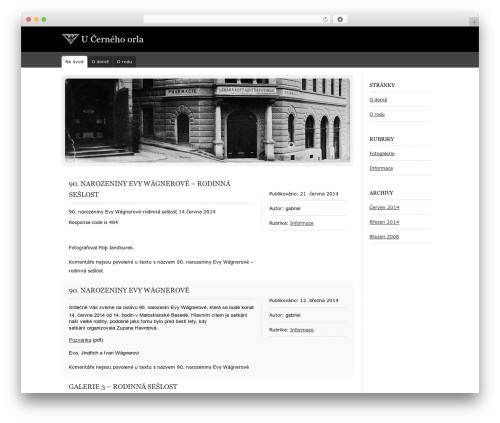Click the eagle logo icon in header
The width and height of the screenshot is (500, 423).
(x=70, y=39)
